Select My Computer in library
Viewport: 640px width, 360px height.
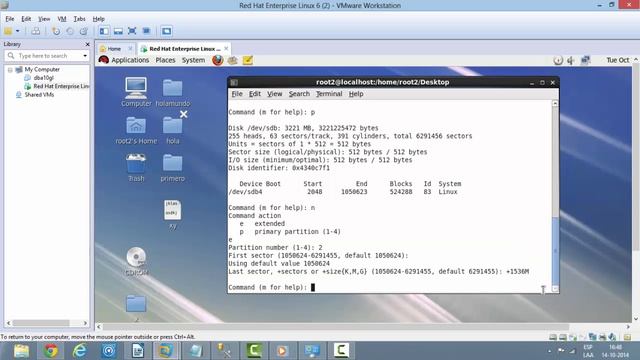point(42,69)
